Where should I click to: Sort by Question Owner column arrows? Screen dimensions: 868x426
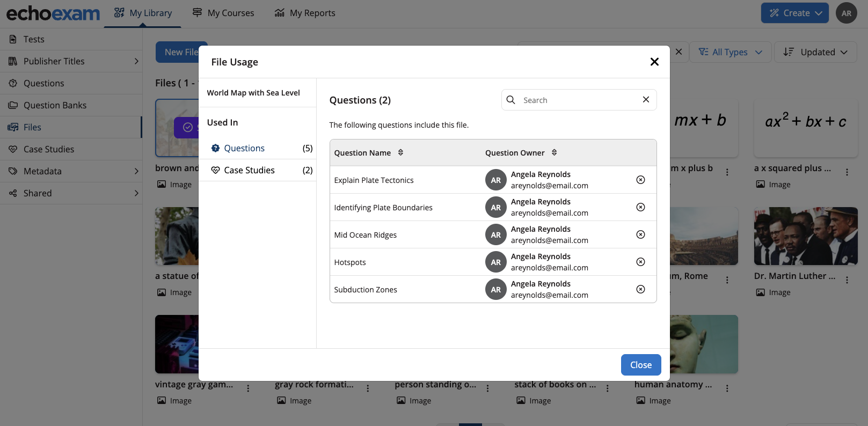click(555, 152)
